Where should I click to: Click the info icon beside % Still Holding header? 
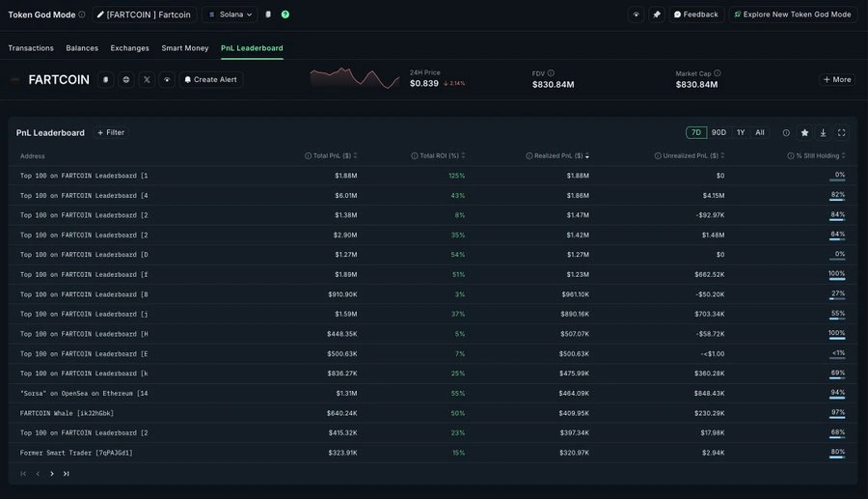click(791, 155)
